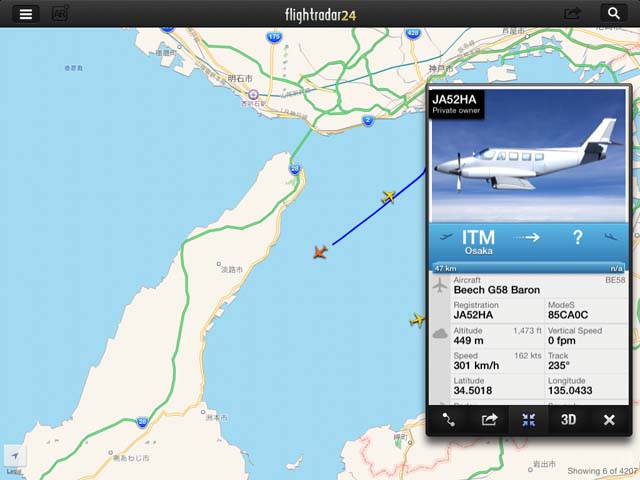Close the JA52HA flight panel
The image size is (640, 480).
609,420
